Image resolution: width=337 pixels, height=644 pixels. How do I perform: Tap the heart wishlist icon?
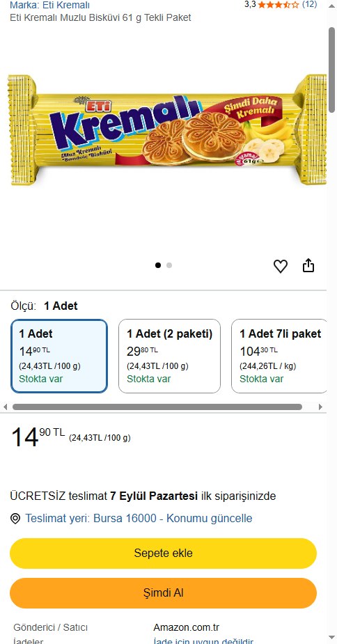tap(281, 266)
